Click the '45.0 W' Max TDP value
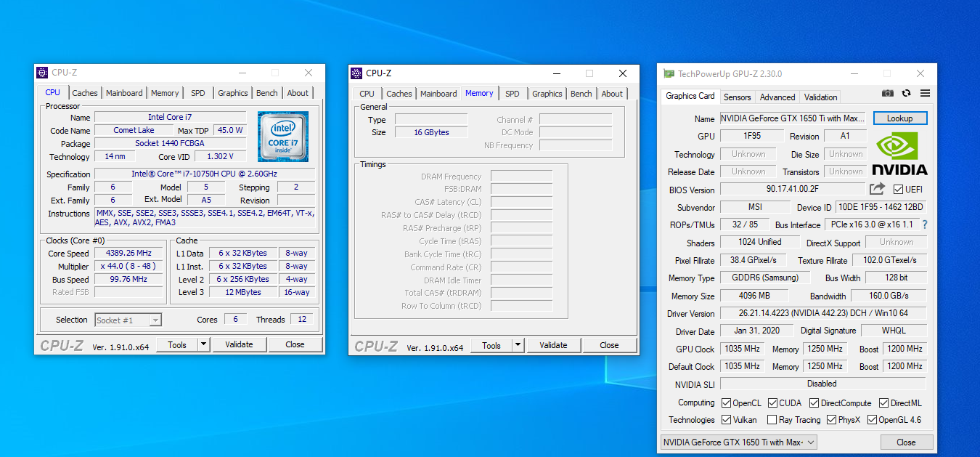 point(230,130)
